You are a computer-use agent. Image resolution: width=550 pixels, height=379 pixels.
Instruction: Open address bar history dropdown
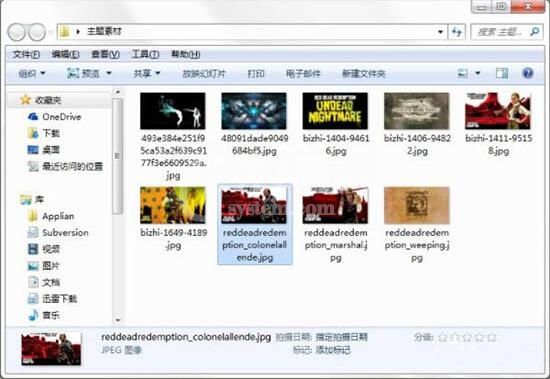coord(441,32)
